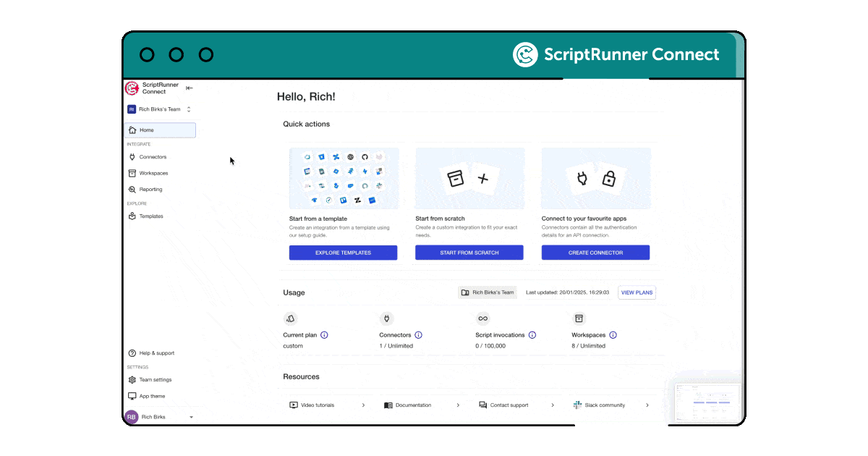This screenshot has height=456, width=868.
Task: Open Reporting in the sidebar
Action: (x=160, y=190)
